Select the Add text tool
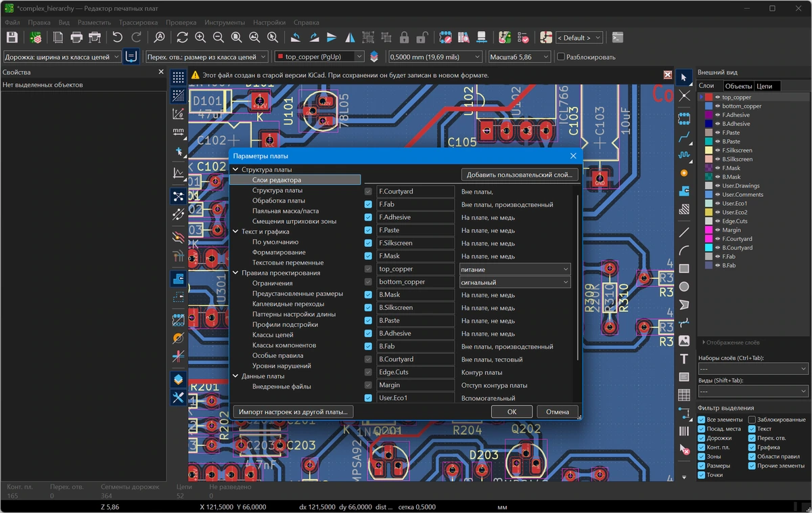812x513 pixels. coord(684,359)
